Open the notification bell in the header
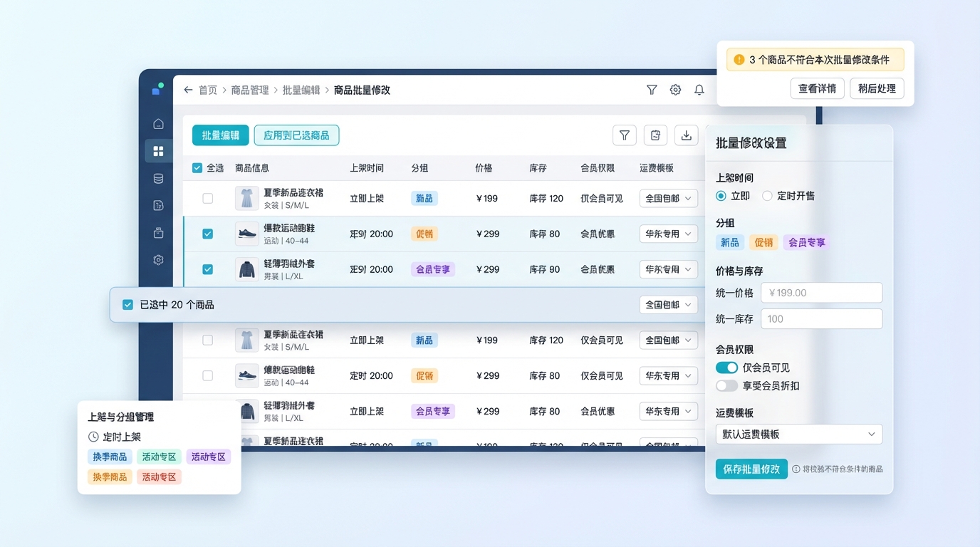 click(699, 90)
